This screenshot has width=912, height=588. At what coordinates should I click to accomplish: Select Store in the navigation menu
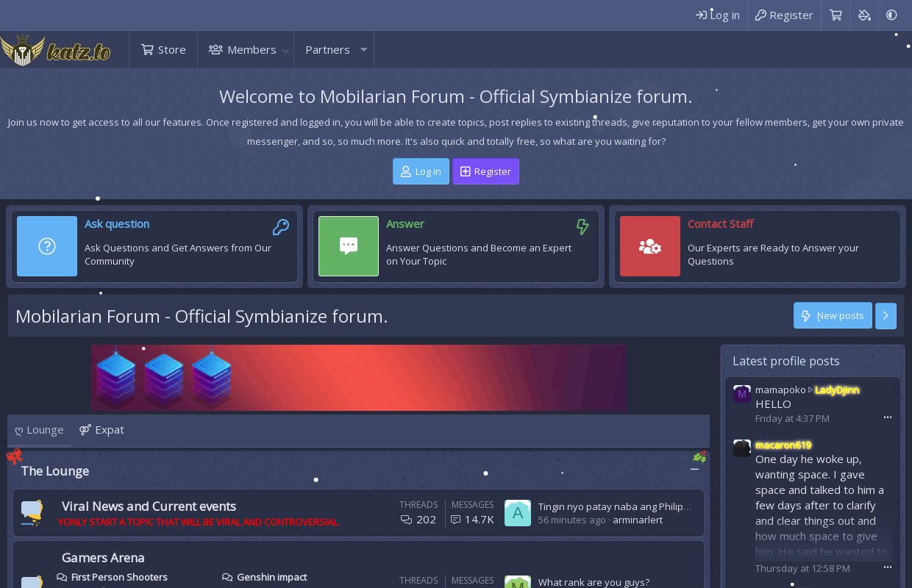click(163, 49)
